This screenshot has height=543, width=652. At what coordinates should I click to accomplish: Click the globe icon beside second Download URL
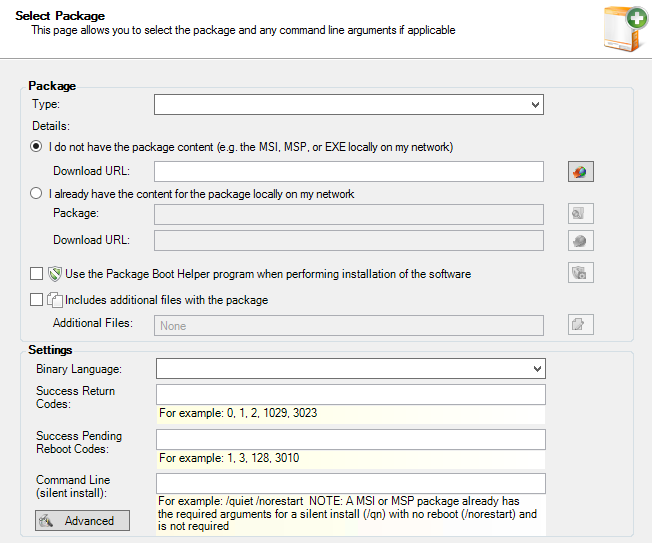click(x=581, y=240)
